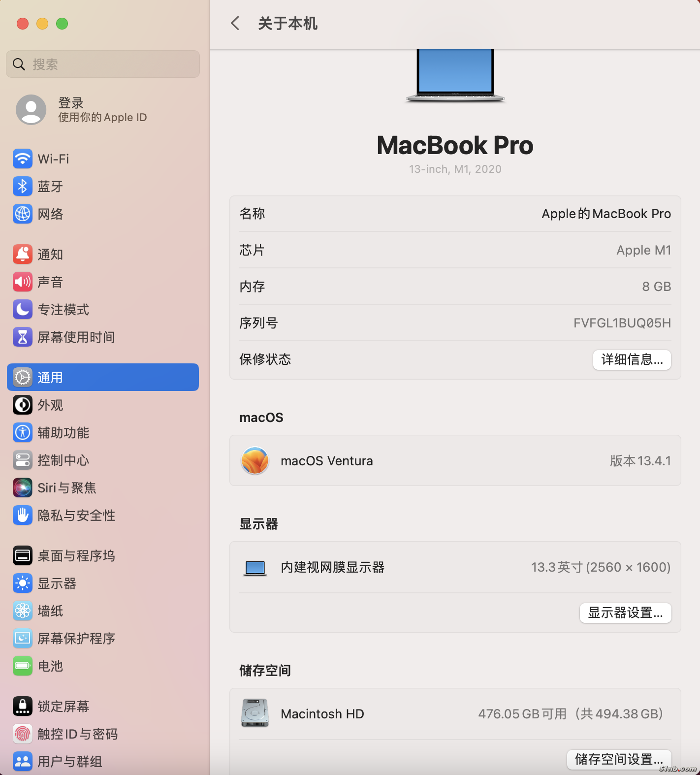Click 登录 使用你的 Apple ID
Image resolution: width=700 pixels, height=775 pixels.
pos(102,109)
